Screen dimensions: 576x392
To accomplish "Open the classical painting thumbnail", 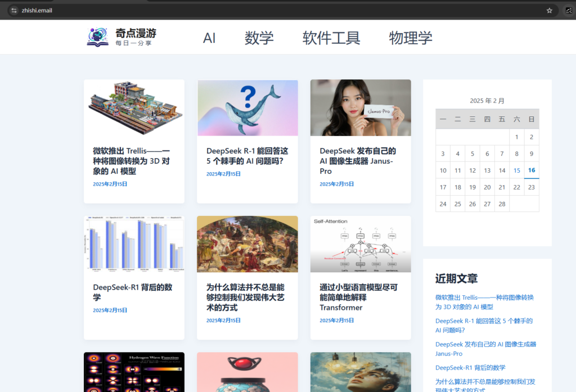I will (x=247, y=244).
